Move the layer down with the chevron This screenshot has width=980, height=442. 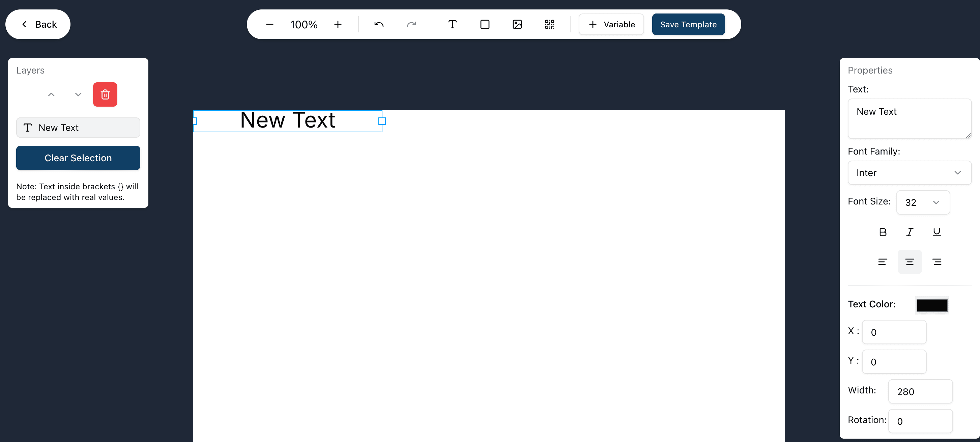78,94
